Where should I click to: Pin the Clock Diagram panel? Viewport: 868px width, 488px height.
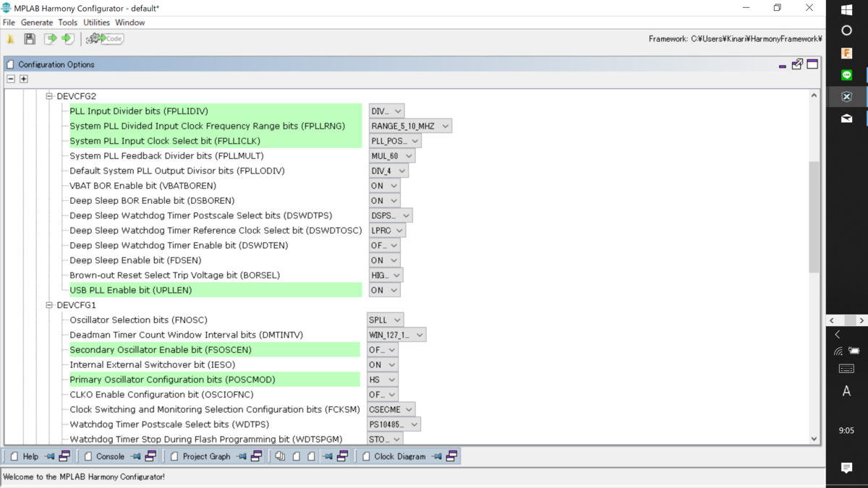(436, 456)
